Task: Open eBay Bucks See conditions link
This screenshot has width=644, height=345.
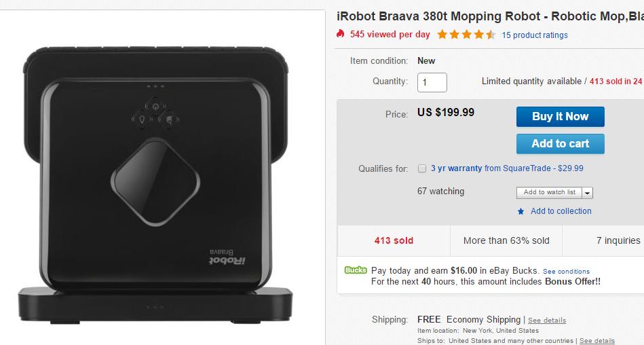Action: pyautogui.click(x=566, y=271)
